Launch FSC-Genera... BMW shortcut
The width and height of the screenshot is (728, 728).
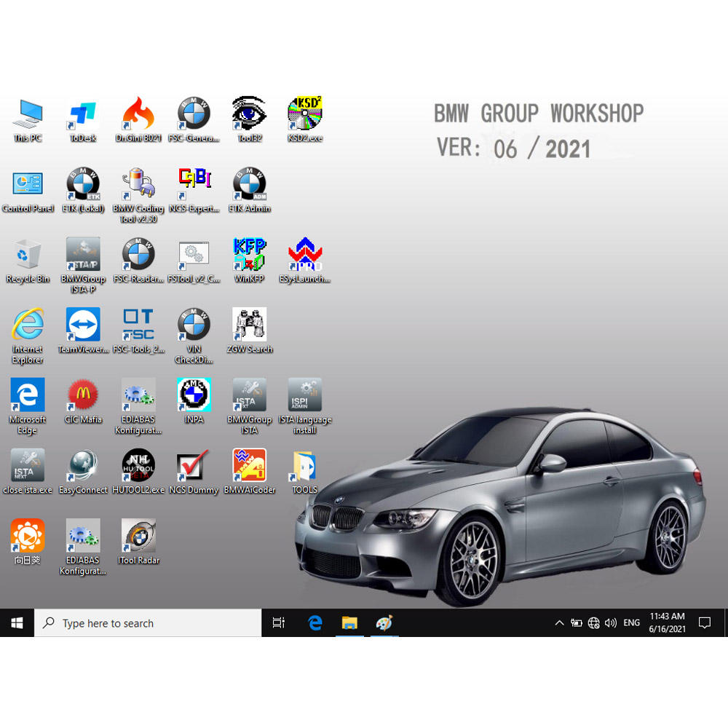coord(194,119)
